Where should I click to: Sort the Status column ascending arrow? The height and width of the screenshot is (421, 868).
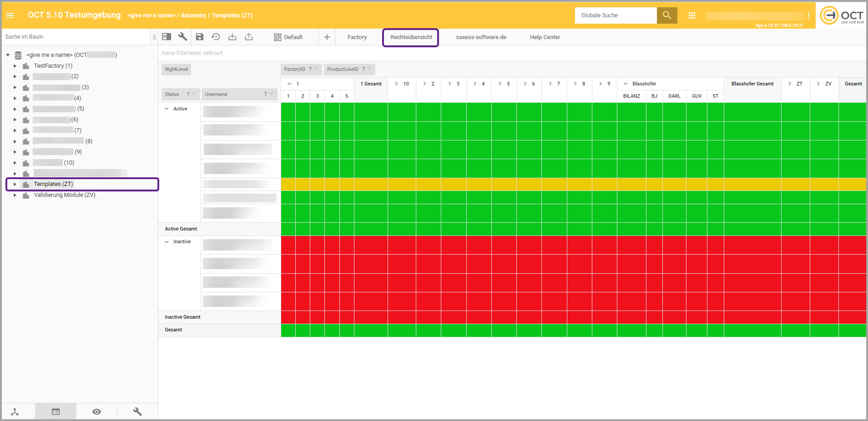(x=188, y=94)
